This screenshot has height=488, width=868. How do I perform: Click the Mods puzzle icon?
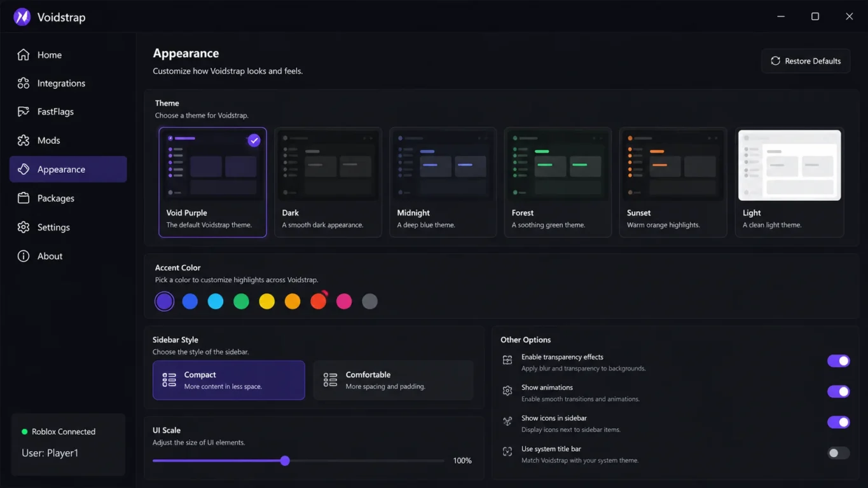[x=24, y=140]
